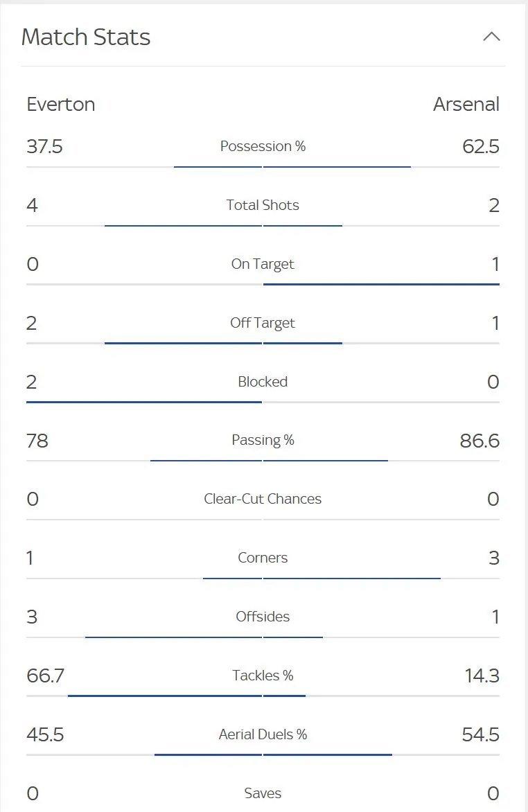
Task: Click the Tackles % label
Action: (x=263, y=676)
